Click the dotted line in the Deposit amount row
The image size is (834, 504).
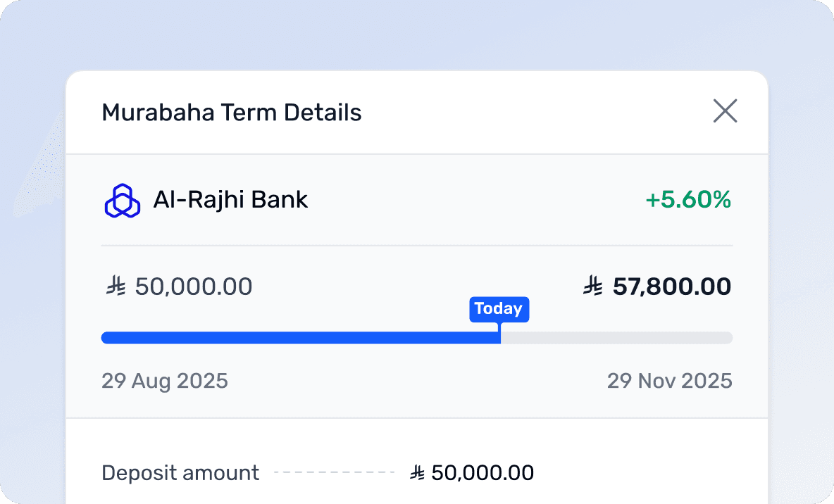pyautogui.click(x=335, y=473)
